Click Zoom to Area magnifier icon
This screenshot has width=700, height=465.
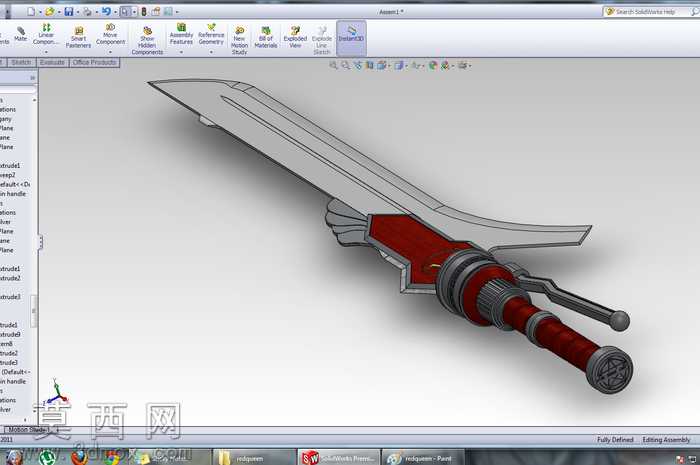pyautogui.click(x=346, y=66)
